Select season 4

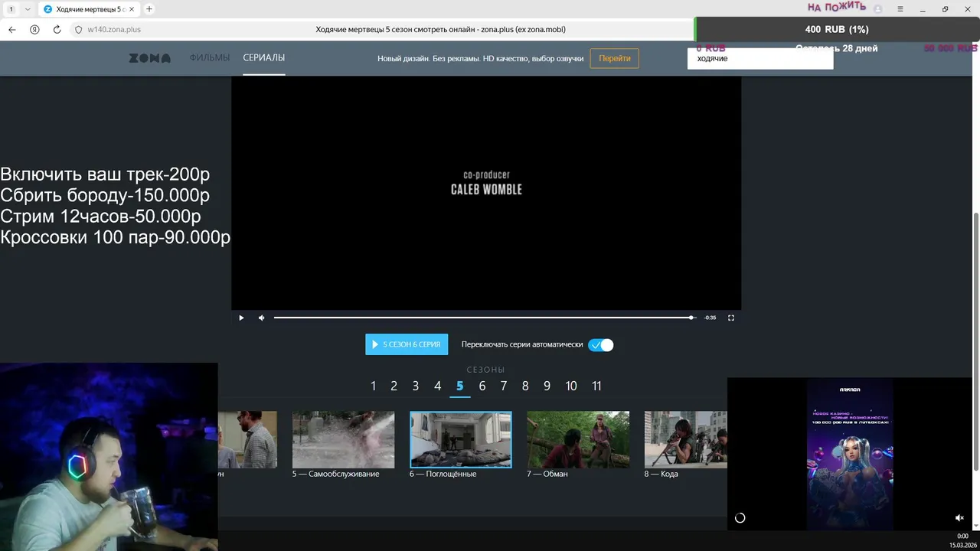click(438, 386)
